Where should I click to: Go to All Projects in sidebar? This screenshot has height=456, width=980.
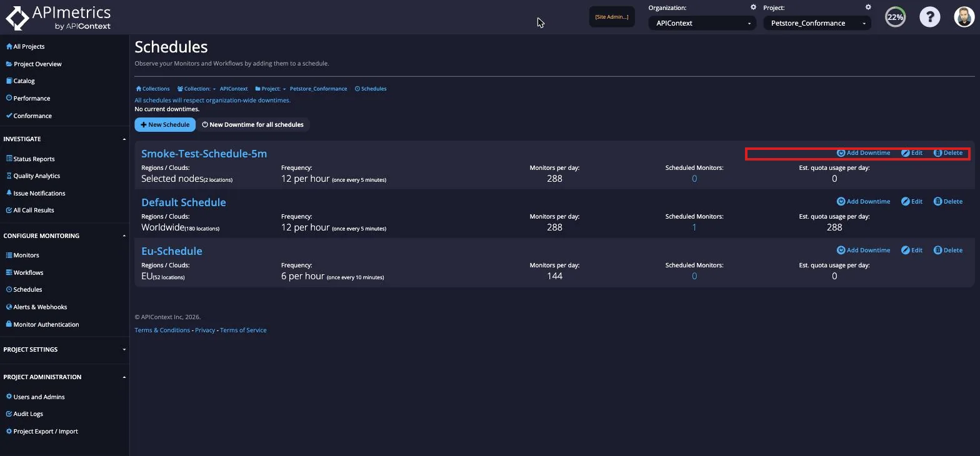pyautogui.click(x=25, y=46)
